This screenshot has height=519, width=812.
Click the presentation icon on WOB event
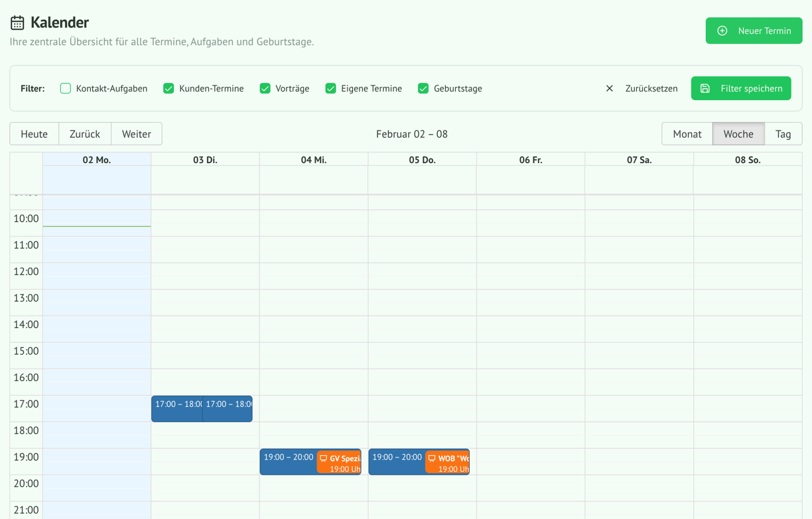point(432,458)
